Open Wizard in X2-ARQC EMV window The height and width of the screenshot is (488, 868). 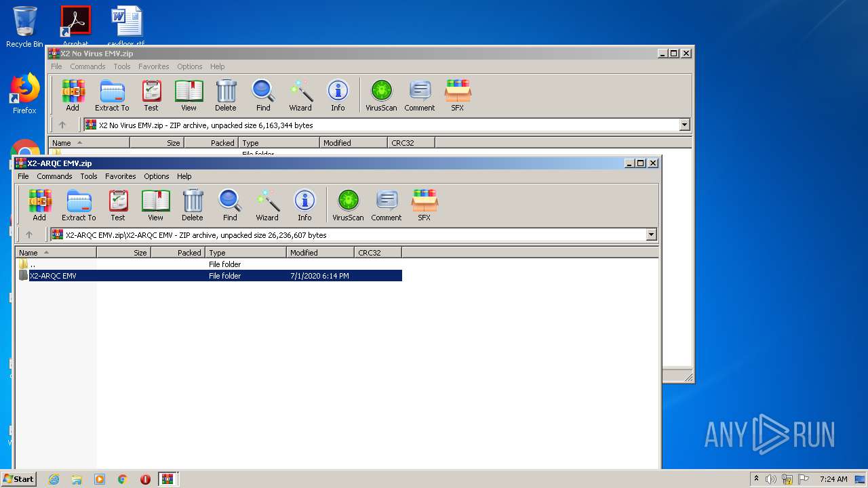(267, 205)
